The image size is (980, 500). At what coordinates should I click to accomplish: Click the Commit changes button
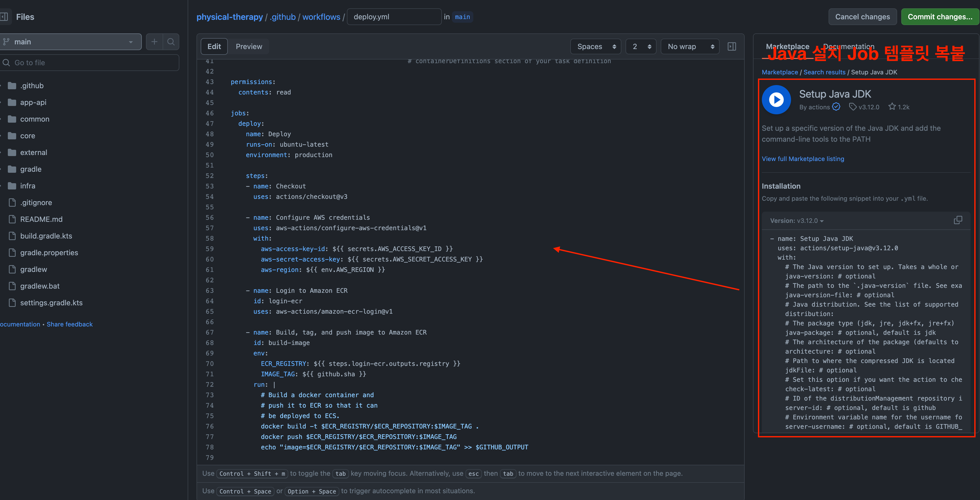939,17
